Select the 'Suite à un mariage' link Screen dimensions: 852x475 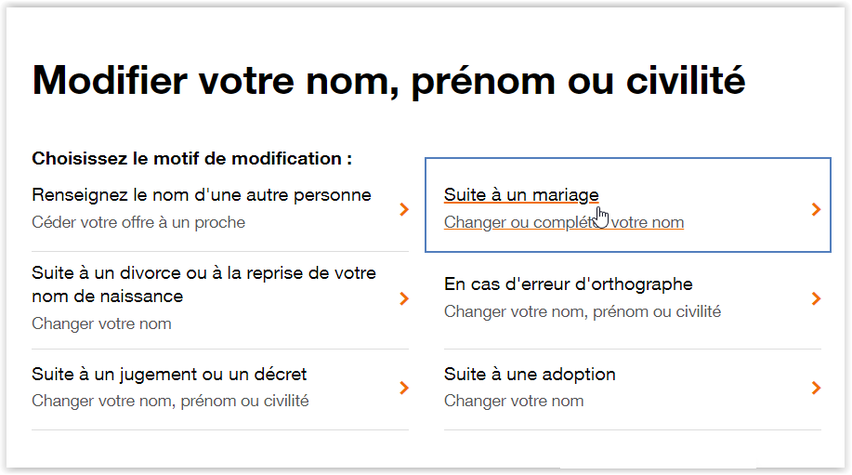[x=521, y=194]
